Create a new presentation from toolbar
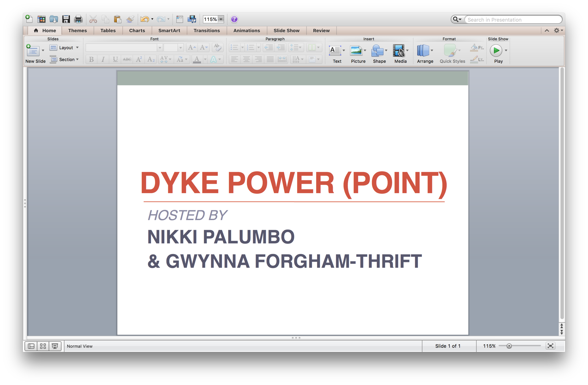The image size is (588, 385). point(29,19)
